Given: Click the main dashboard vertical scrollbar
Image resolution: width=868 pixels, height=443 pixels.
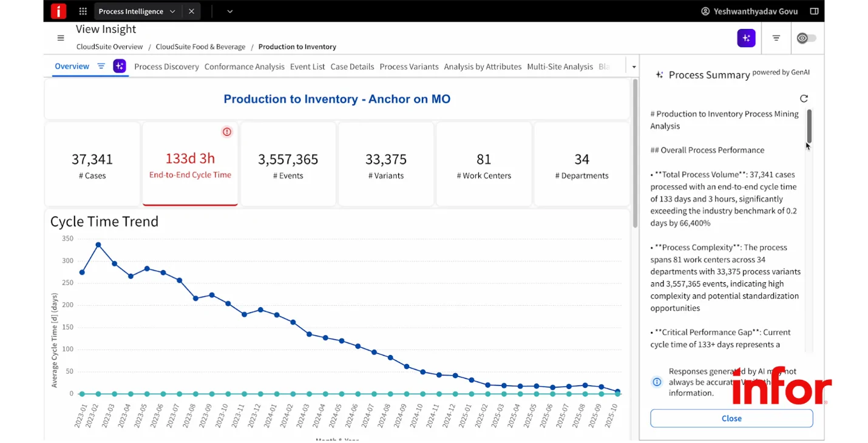Looking at the screenshot, I should coord(635,154).
